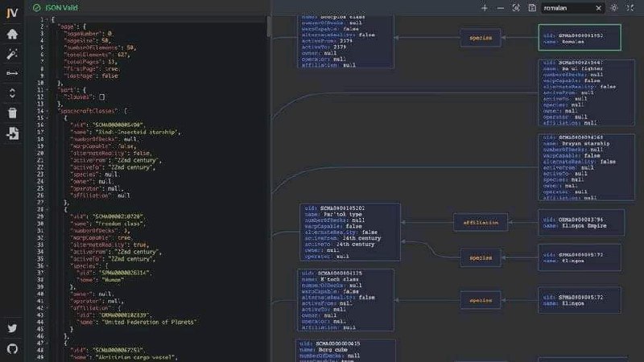644x362 pixels.
Task: Click the species node beside K'toch class
Action: point(481,300)
